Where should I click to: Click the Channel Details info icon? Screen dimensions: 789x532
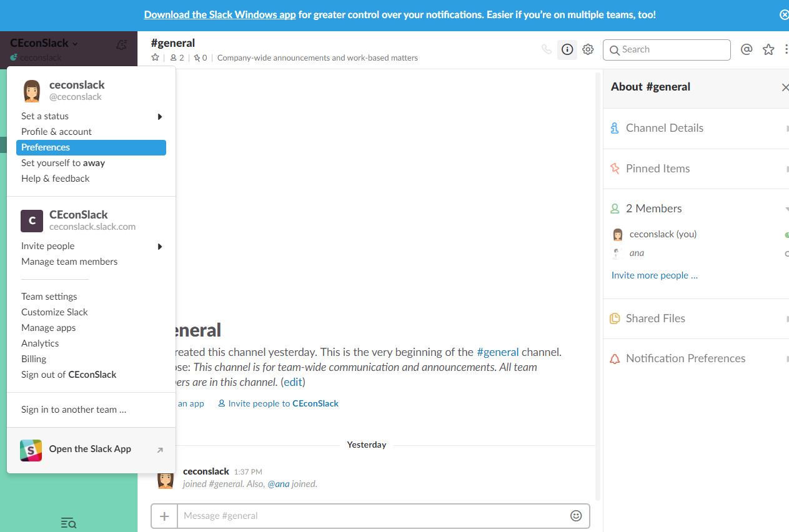[615, 128]
